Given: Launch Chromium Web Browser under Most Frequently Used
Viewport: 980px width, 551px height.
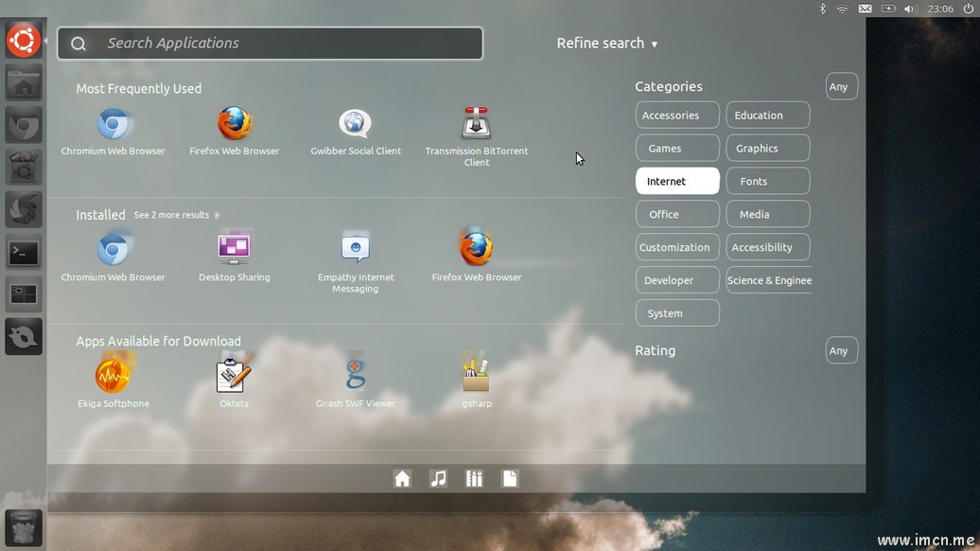Looking at the screenshot, I should coord(114,132).
